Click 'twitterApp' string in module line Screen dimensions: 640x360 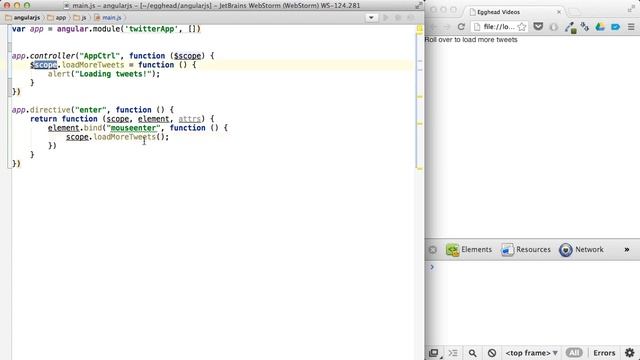point(151,29)
